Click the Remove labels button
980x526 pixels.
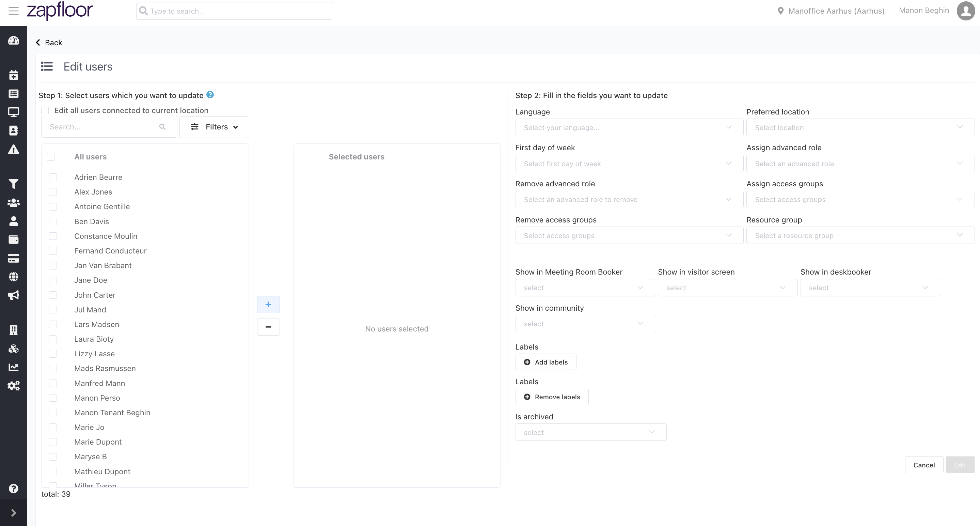coord(552,397)
